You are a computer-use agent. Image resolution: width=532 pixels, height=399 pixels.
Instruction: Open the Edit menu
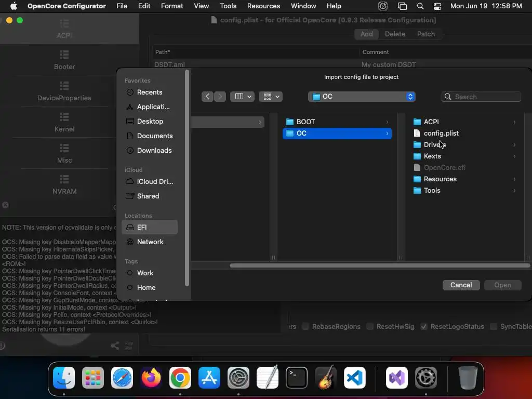pos(144,6)
